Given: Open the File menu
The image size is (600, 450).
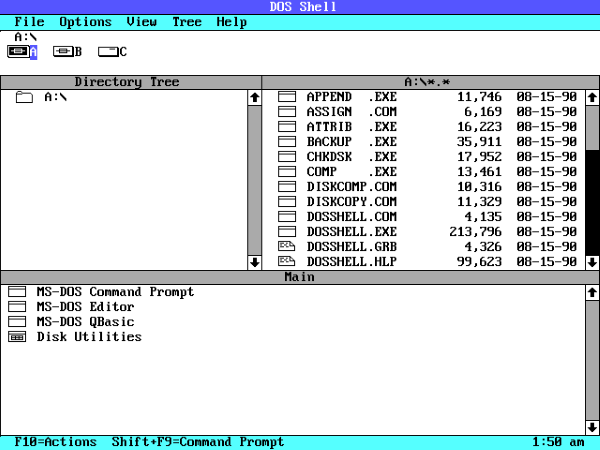Looking at the screenshot, I should pos(29,22).
